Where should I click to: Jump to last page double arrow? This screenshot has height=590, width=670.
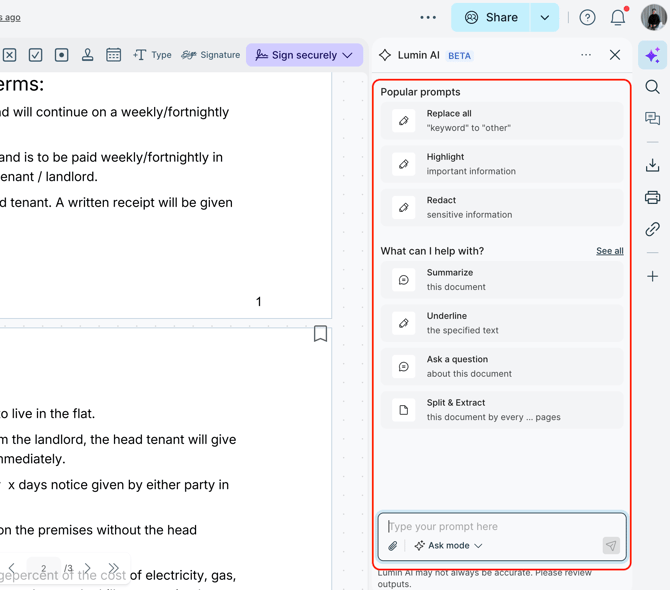tap(113, 568)
